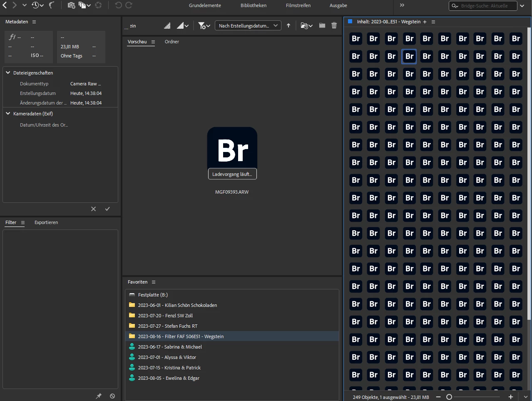The height and width of the screenshot is (401, 532).
Task: Toggle ascending sort order arrow
Action: (288, 26)
